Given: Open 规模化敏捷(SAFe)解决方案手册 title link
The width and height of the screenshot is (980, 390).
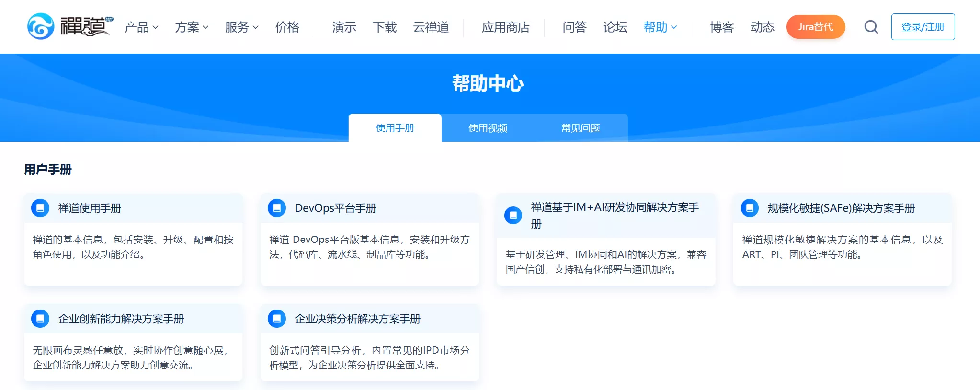Looking at the screenshot, I should pos(841,208).
